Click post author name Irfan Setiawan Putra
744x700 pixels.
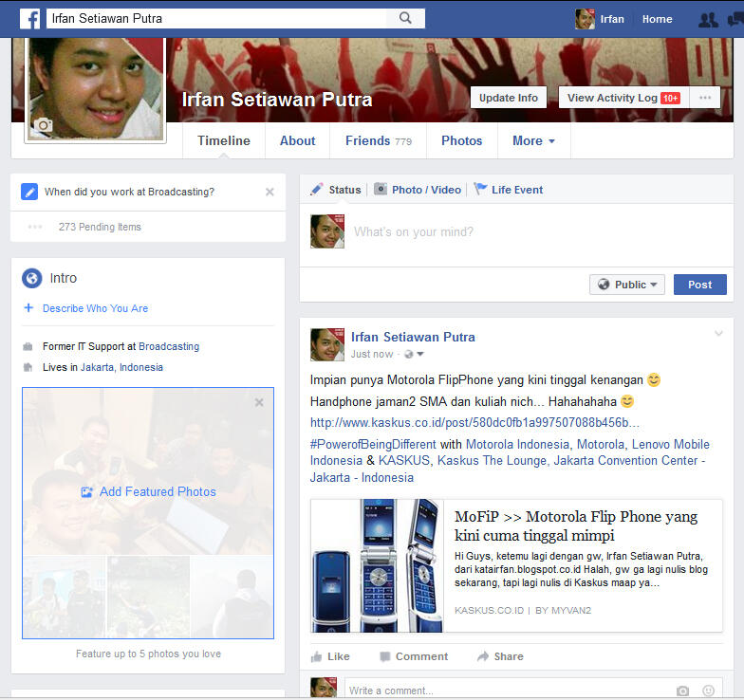(413, 338)
